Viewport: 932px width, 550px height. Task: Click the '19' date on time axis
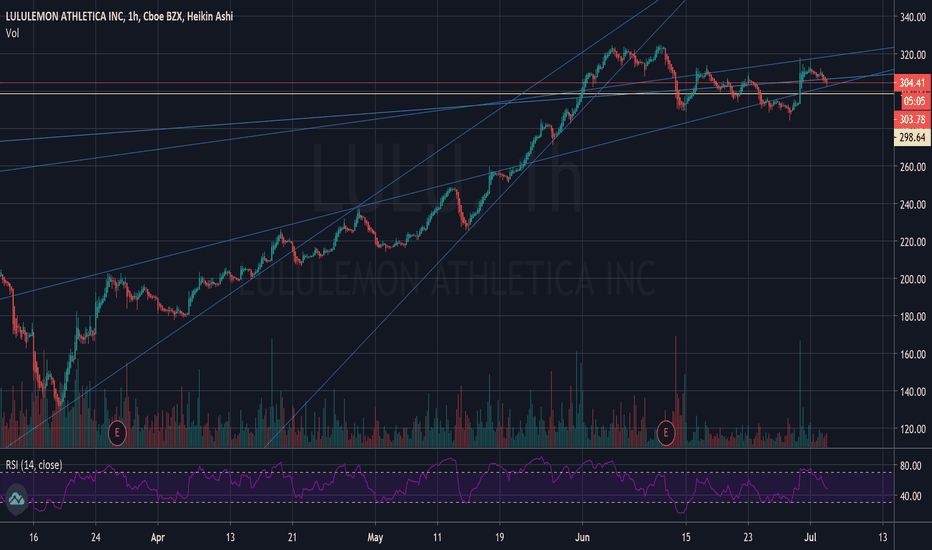[x=499, y=538]
